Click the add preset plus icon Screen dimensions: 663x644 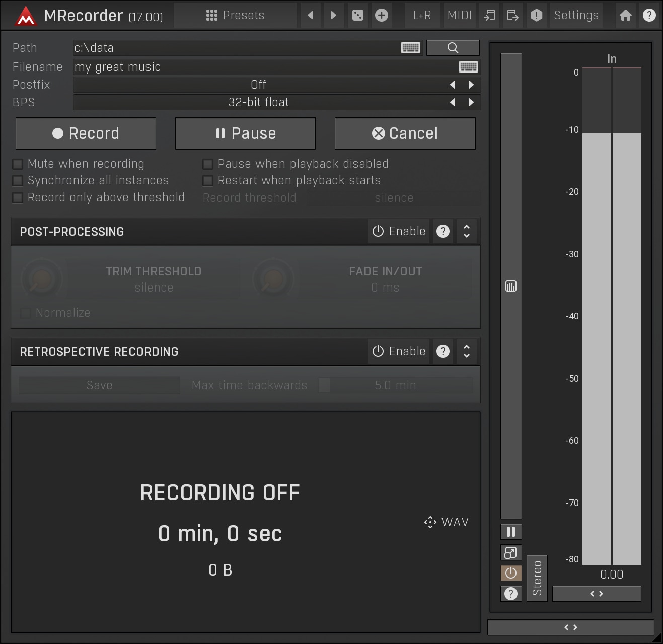tap(382, 15)
